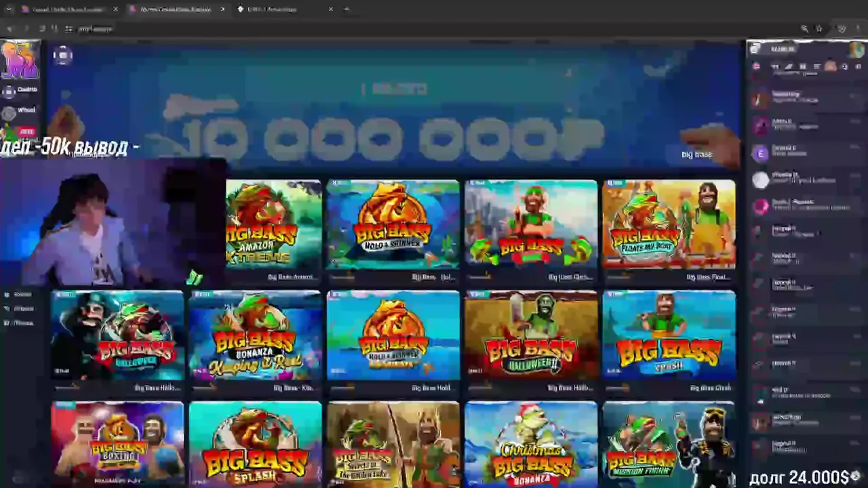Close the first browser tab
Screen dimensions: 868x488
[115, 9]
